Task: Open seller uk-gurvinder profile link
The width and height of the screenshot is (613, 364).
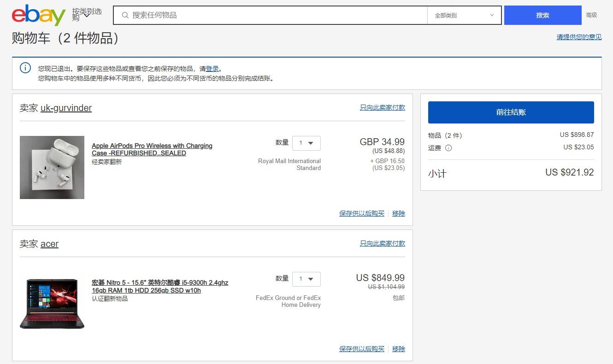Action: (66, 108)
